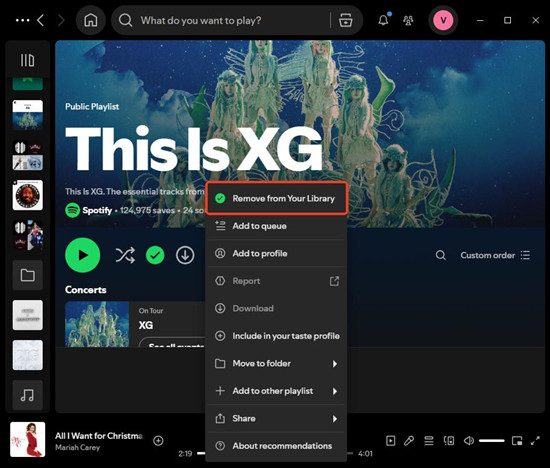The width and height of the screenshot is (550, 468).
Task: Open profile menu with pink V avatar
Action: coord(443,20)
